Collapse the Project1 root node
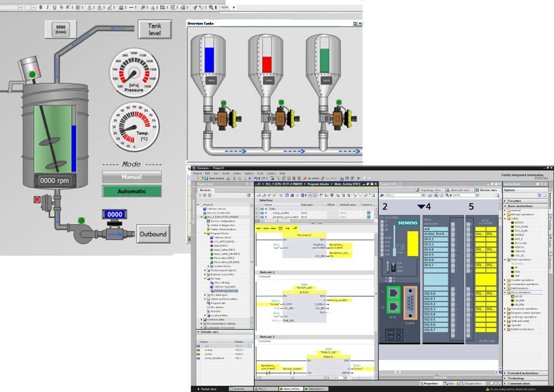 point(199,205)
